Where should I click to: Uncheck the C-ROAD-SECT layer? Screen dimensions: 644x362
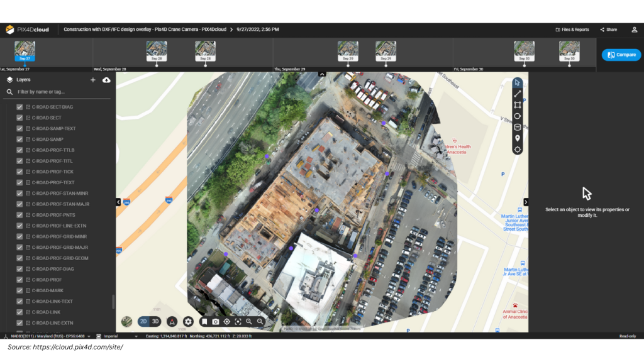tap(19, 118)
